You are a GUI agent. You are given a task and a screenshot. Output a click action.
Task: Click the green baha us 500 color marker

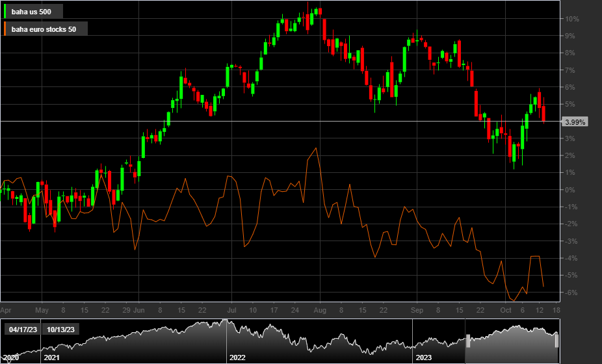[5, 12]
